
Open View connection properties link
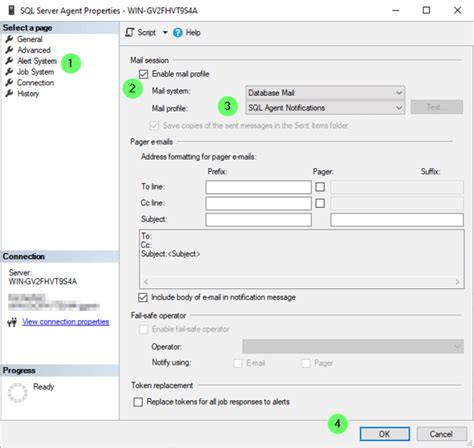pos(66,322)
